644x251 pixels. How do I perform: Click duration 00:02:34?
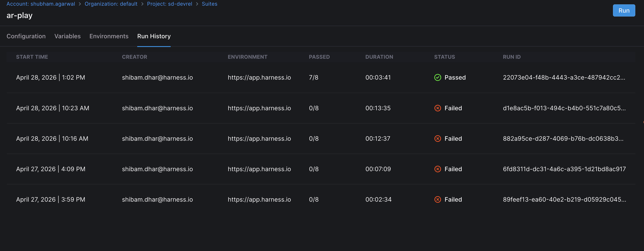click(378, 200)
